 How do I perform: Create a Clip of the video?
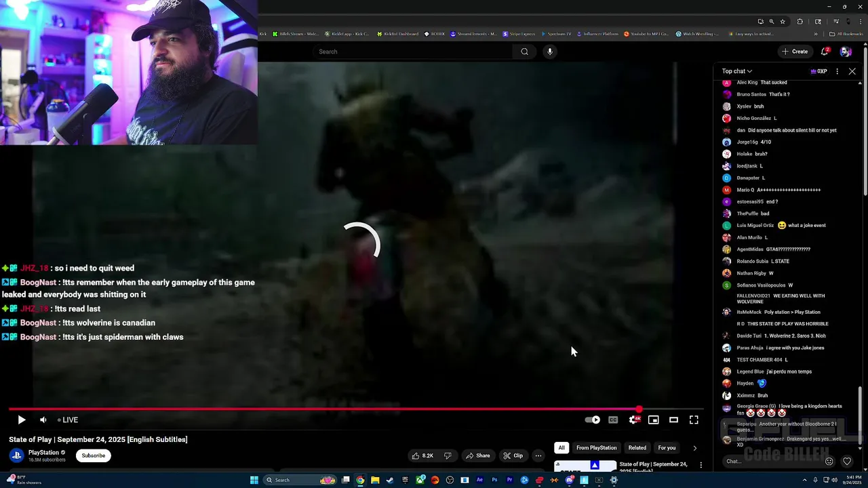click(x=513, y=455)
